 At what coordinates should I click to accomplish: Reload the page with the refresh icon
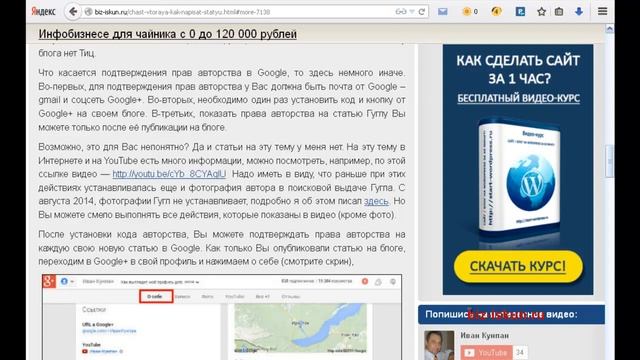(x=422, y=12)
